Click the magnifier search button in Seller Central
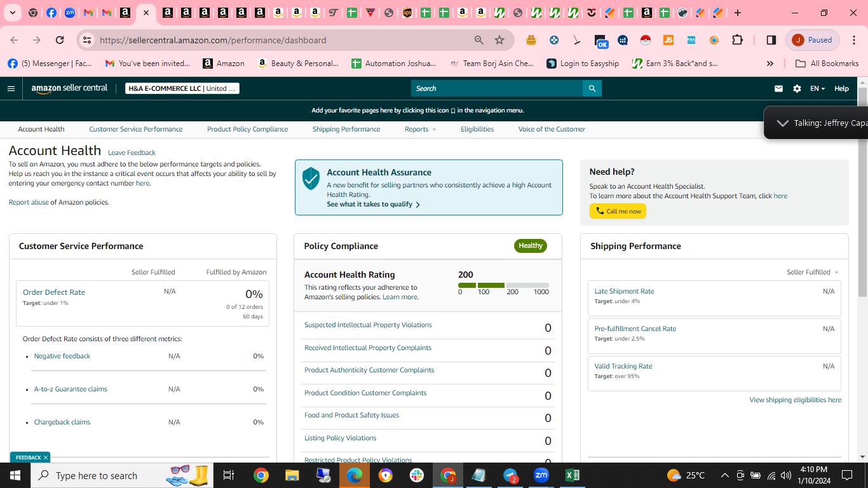The width and height of the screenshot is (868, 488). pos(592,88)
